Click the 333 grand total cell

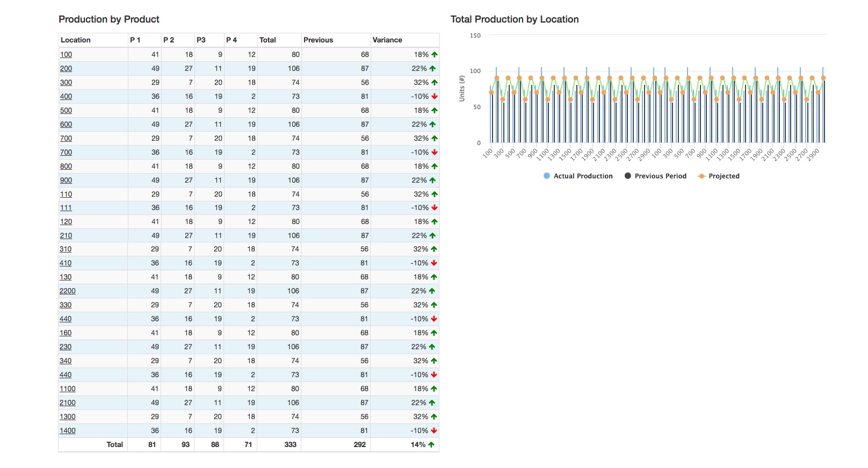pos(291,444)
